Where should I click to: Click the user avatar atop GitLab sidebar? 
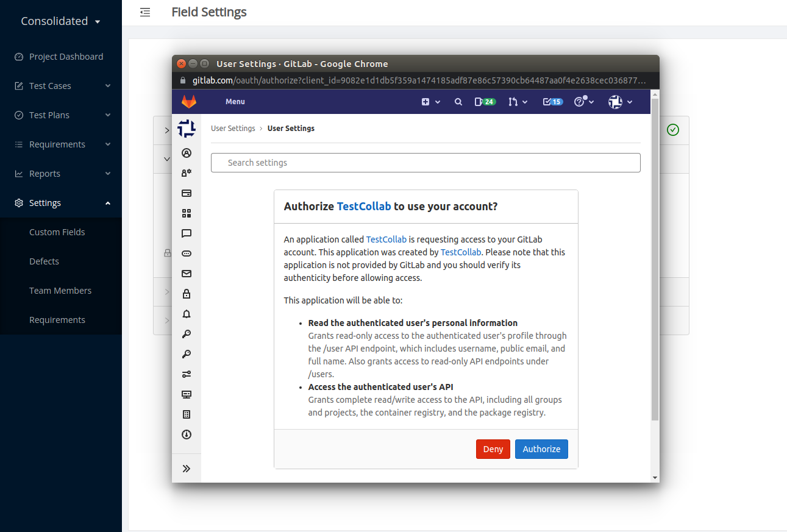click(x=187, y=129)
